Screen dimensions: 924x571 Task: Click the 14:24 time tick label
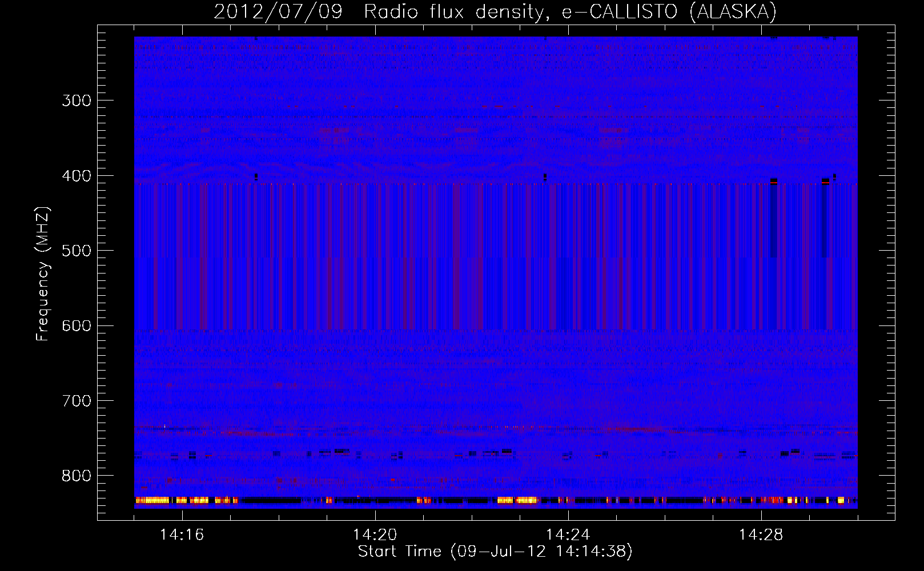(568, 534)
